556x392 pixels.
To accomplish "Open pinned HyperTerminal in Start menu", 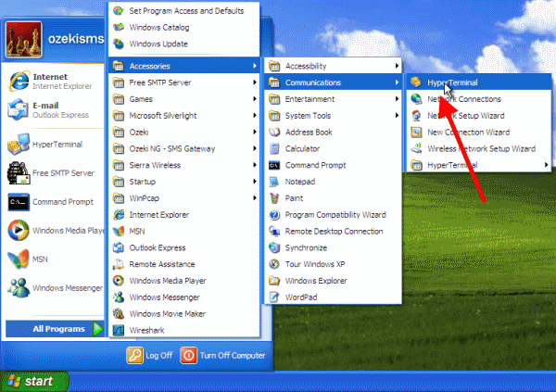I will [55, 145].
